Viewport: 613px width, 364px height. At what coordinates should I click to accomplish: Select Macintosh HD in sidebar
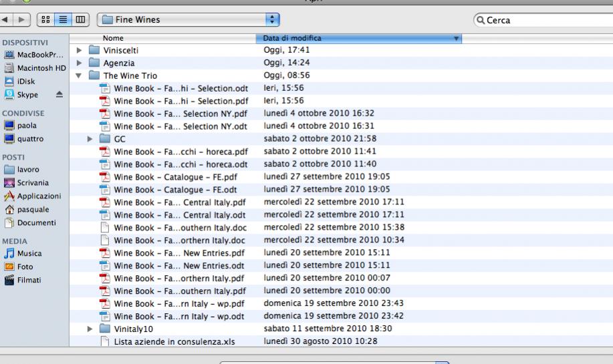[x=35, y=68]
